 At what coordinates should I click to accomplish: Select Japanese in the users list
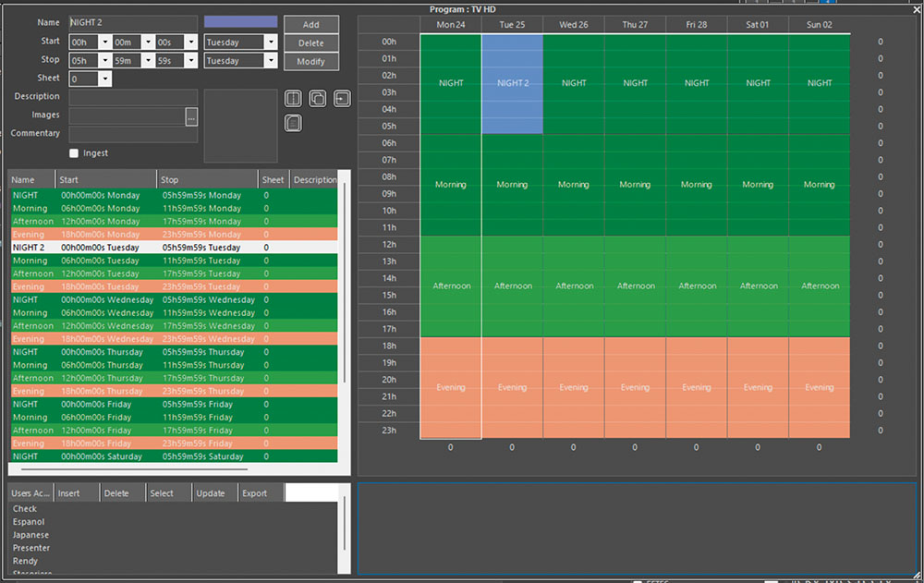click(31, 535)
